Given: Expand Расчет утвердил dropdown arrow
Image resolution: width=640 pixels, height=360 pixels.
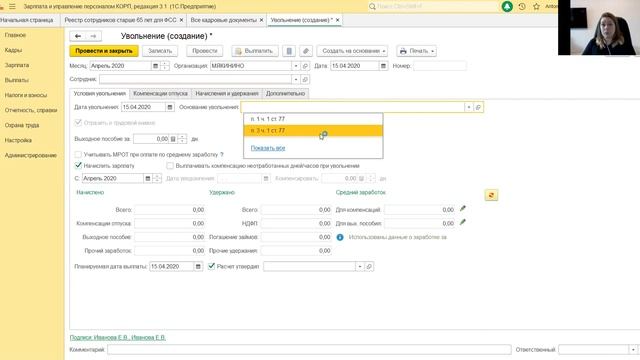Looking at the screenshot, I should click(x=360, y=267).
